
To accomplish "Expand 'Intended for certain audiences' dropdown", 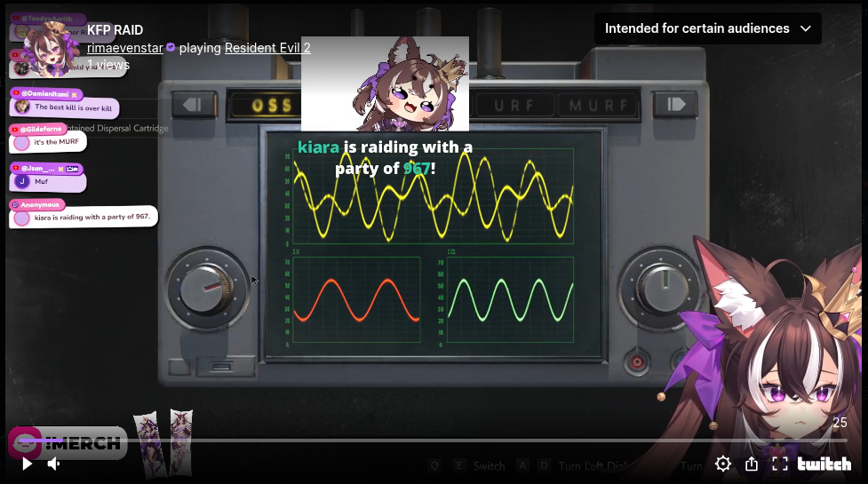I will [707, 28].
